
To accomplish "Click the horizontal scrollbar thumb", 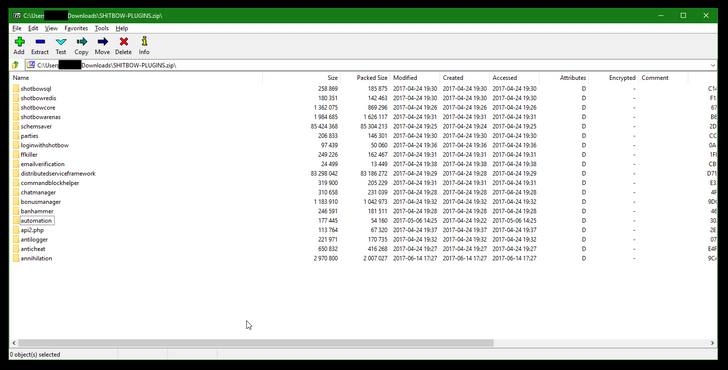I will pos(255,343).
